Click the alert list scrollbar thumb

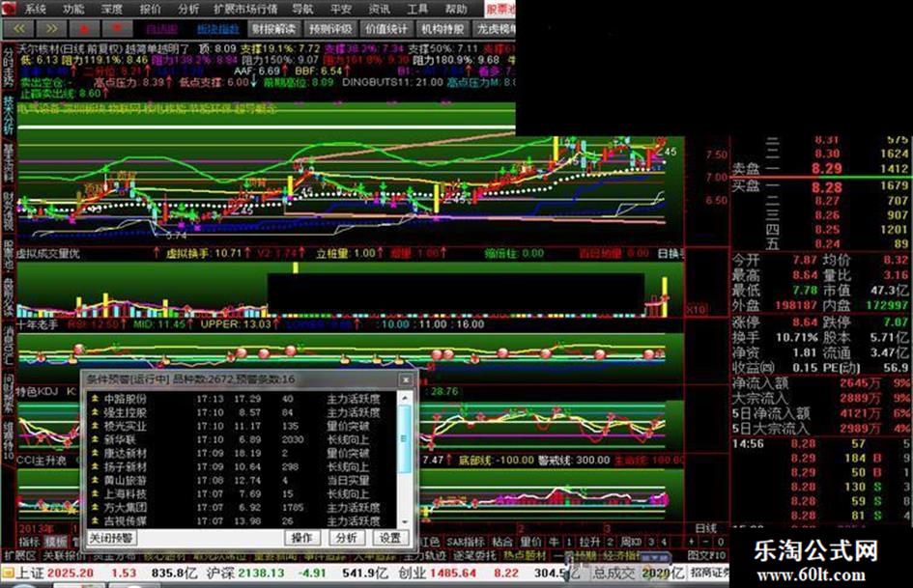[404, 437]
